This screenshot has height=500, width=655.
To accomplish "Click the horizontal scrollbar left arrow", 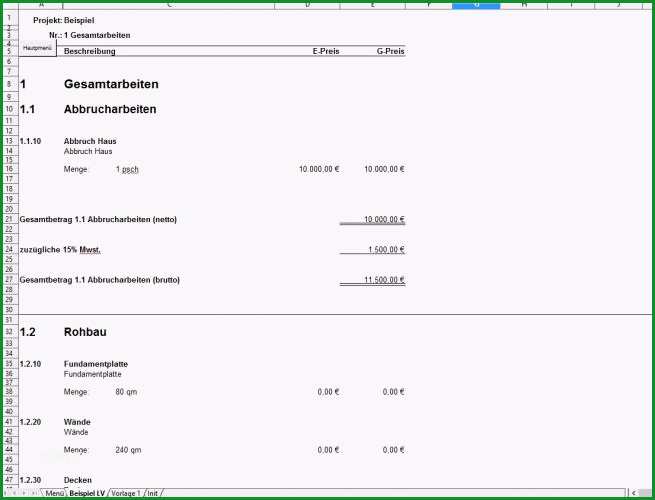I will (634, 493).
